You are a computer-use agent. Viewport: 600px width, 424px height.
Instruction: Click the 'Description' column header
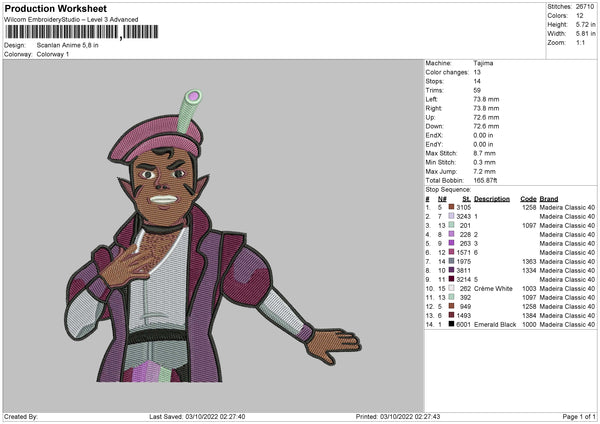(492, 199)
